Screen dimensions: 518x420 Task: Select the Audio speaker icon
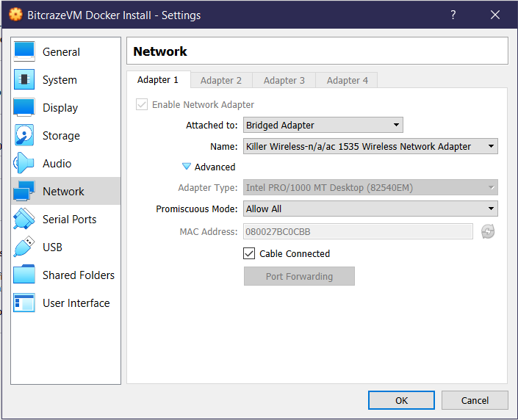pyautogui.click(x=24, y=163)
